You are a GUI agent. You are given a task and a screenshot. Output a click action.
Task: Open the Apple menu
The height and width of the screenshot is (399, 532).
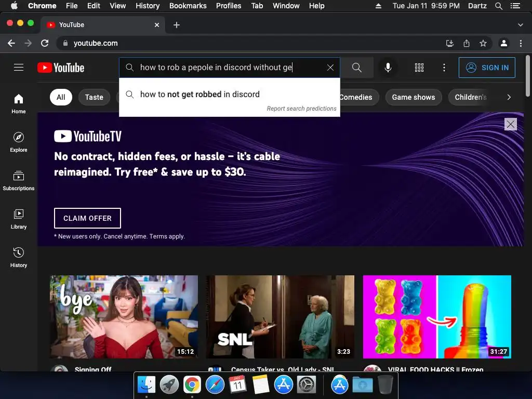(x=14, y=6)
